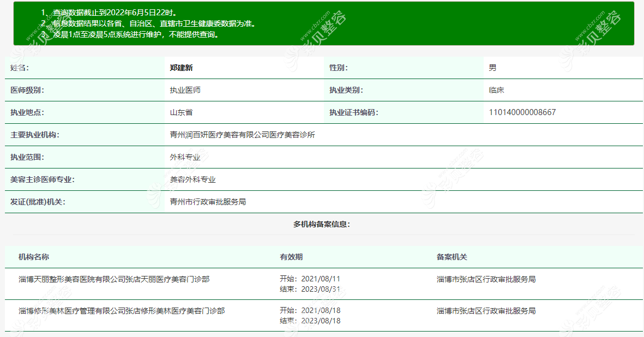Select the value 美容外科专业
This screenshot has height=337, width=644.
[192, 180]
